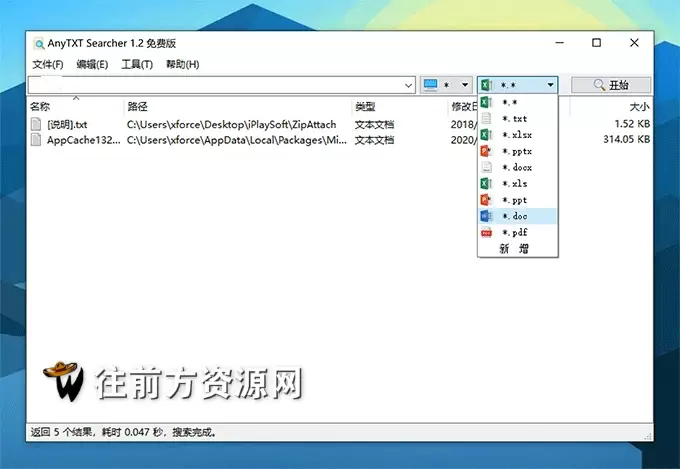Click the file type combo box arrow

[550, 85]
